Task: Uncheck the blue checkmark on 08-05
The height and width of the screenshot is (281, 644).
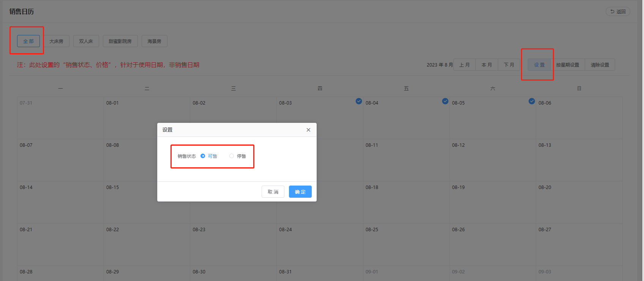Action: coord(532,101)
